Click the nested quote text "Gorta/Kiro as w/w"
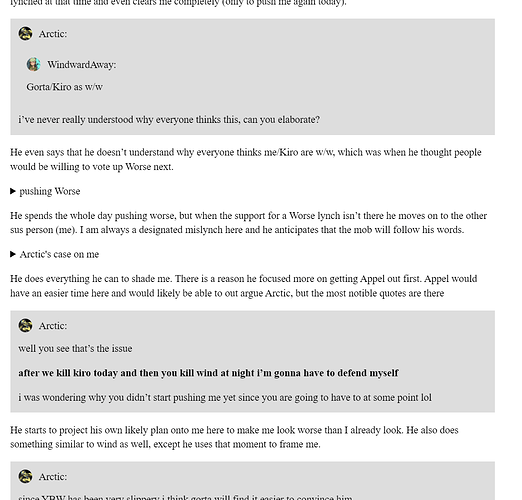The height and width of the screenshot is (500, 522). 64,87
